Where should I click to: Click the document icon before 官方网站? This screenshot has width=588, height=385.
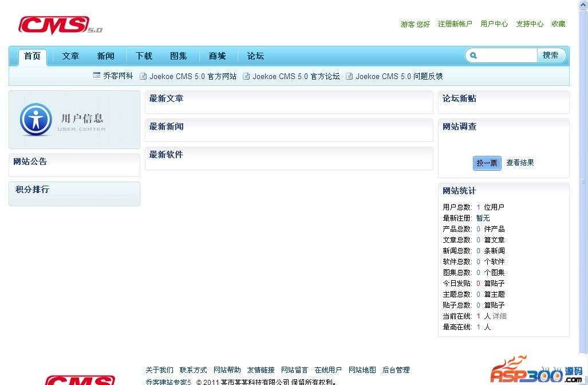(143, 76)
